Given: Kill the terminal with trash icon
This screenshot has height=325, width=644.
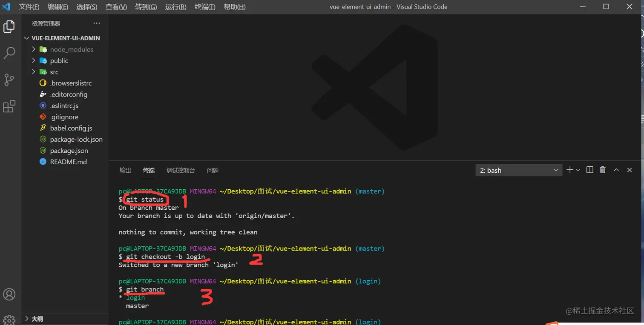Looking at the screenshot, I should 603,170.
